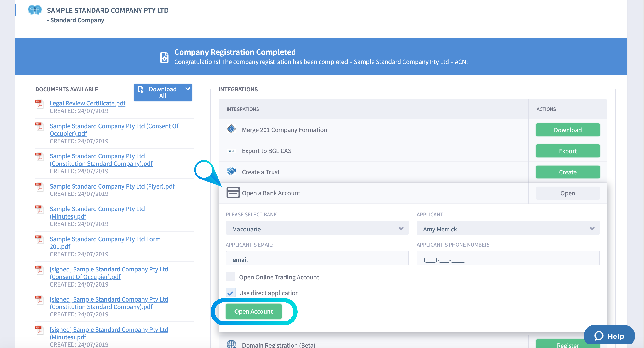Open the Applicant dropdown showing Amy Merrick

click(x=508, y=228)
